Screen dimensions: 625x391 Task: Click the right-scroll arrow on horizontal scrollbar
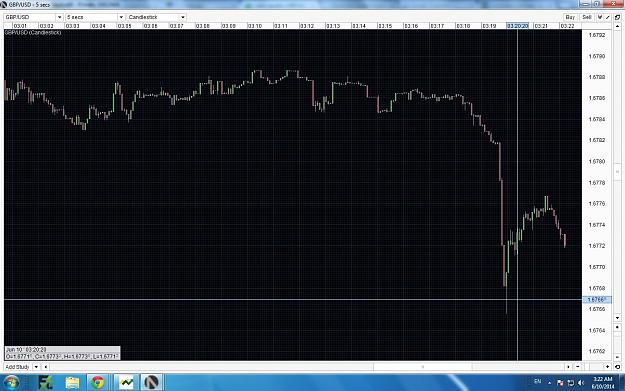pyautogui.click(x=568, y=367)
